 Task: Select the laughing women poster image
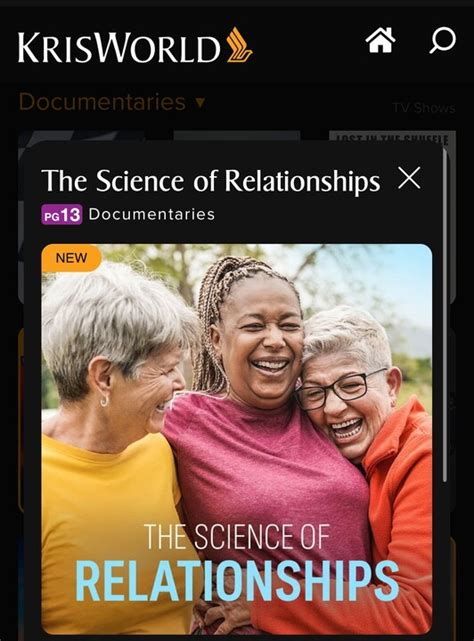pyautogui.click(x=237, y=439)
